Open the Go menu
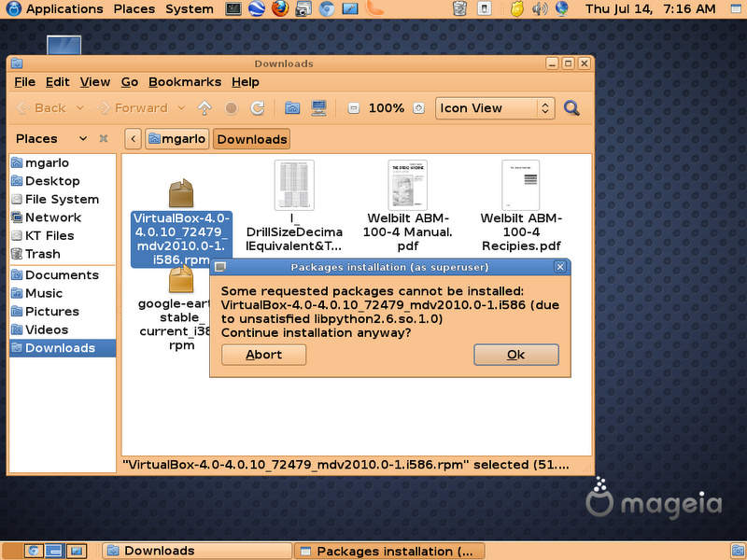Image resolution: width=747 pixels, height=560 pixels. (x=129, y=82)
